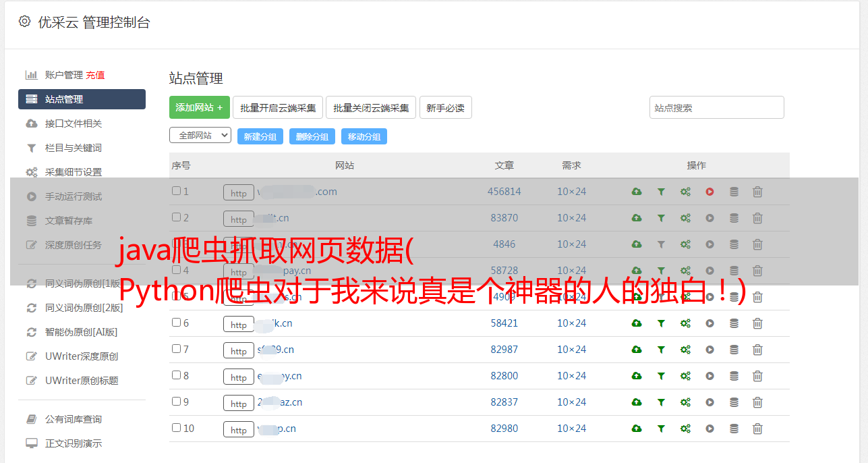Click the http button in row 10
Image resolution: width=868 pixels, height=463 pixels.
click(239, 429)
